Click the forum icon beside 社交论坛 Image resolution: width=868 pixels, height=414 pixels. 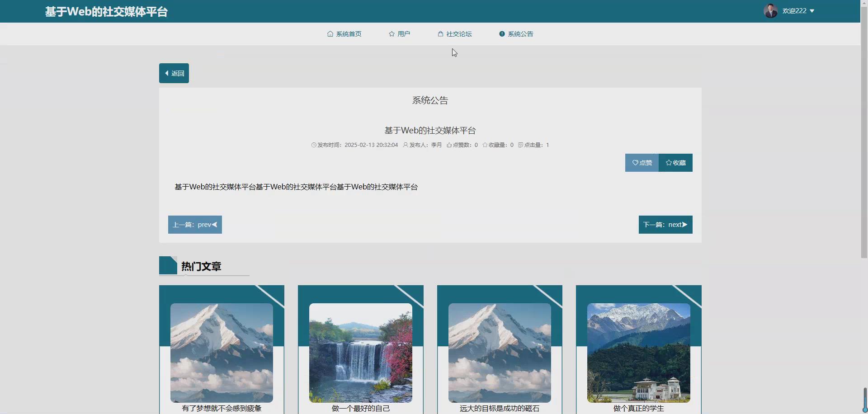point(440,34)
